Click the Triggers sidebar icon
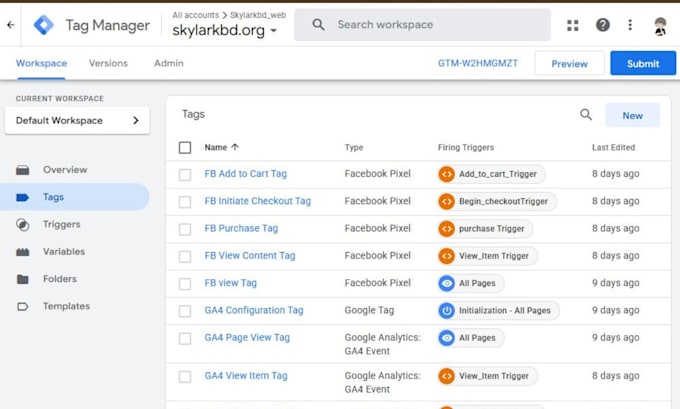The width and height of the screenshot is (680, 409). 23,225
